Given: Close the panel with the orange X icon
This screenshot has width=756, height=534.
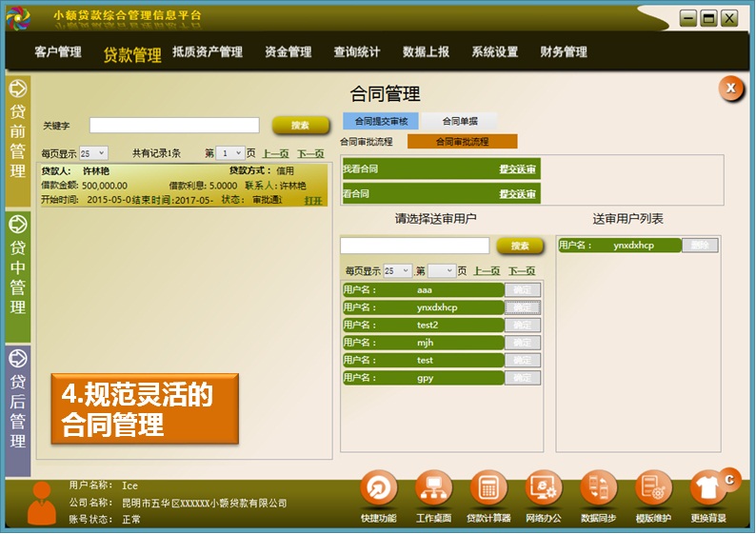Looking at the screenshot, I should click(730, 89).
